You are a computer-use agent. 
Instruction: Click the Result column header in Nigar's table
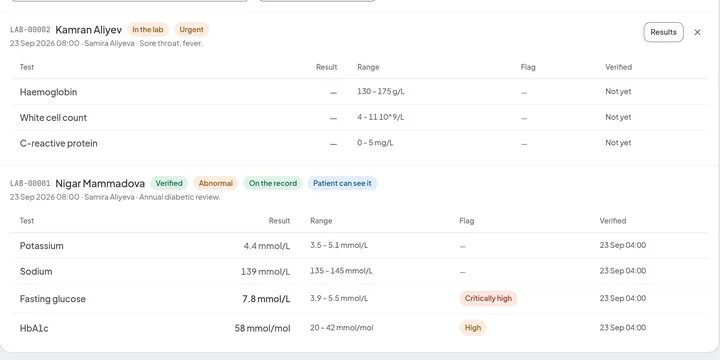[x=279, y=221]
